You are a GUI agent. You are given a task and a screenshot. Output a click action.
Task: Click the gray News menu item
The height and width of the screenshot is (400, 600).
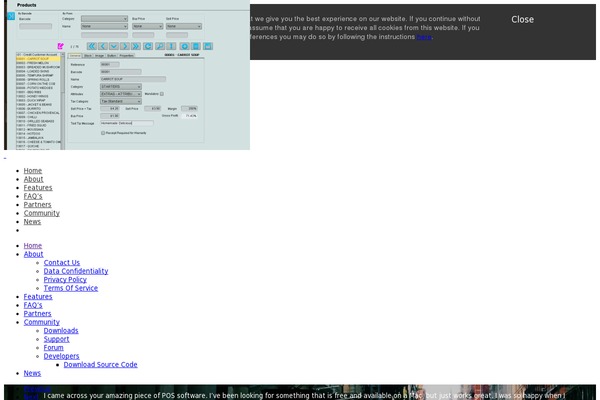pos(32,222)
